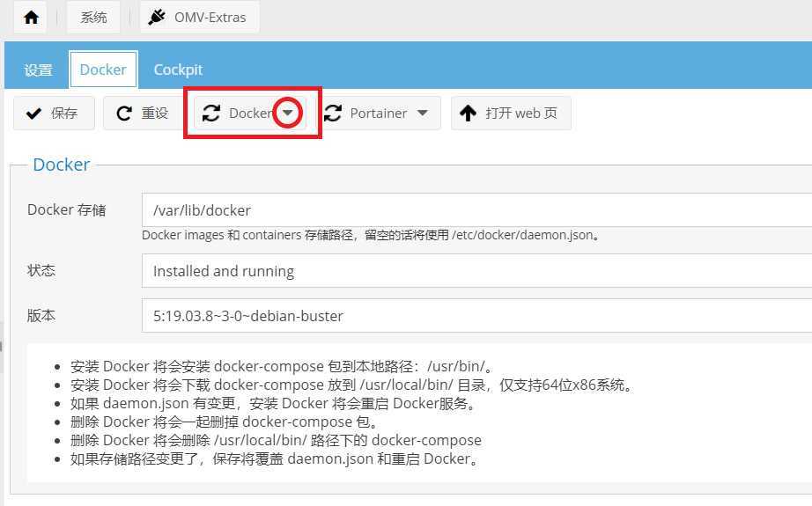812x506 pixels.
Task: Click the bullet saying 将会删除 /usr/local/bin/ 路径下的
Action: tap(276, 440)
